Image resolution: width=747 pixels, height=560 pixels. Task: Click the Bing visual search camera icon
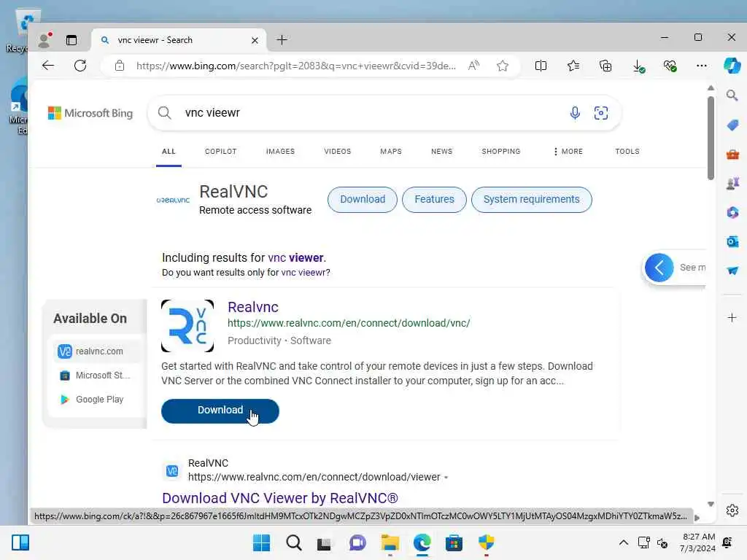[601, 113]
